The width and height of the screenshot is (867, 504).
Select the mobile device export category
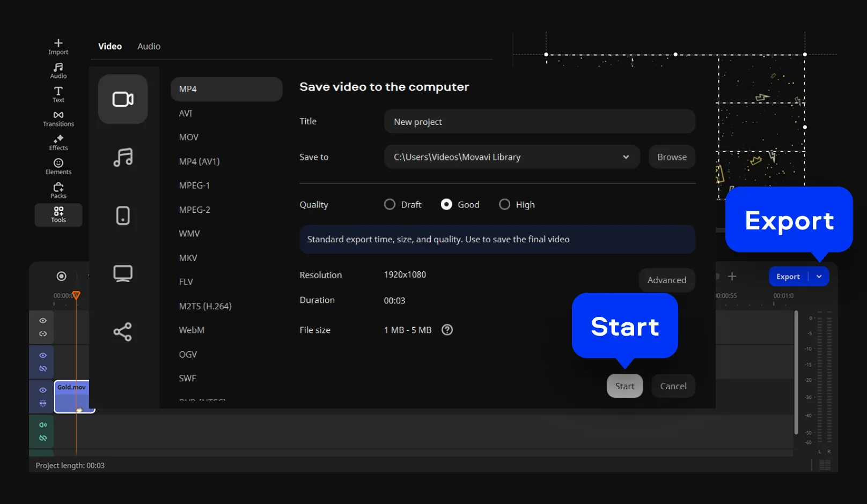click(123, 216)
